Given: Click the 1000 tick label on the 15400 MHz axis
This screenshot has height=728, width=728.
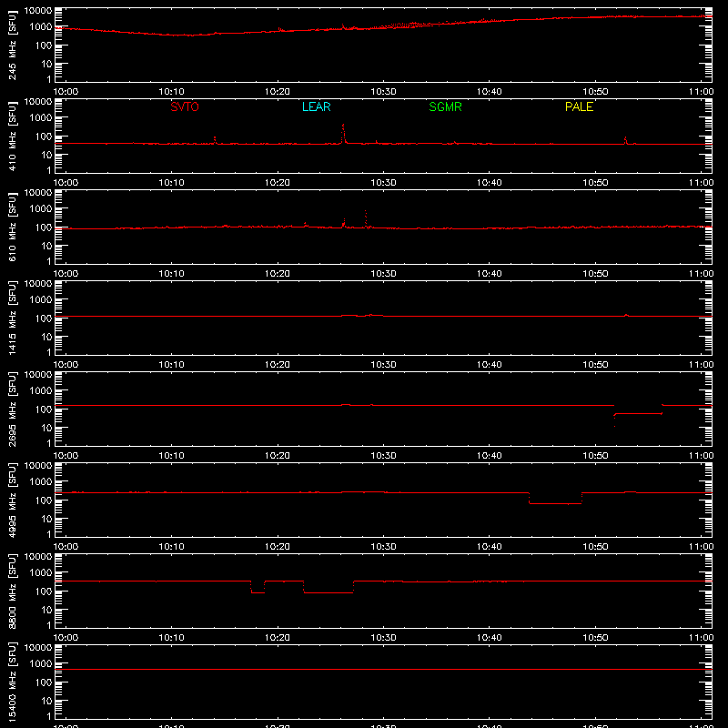Looking at the screenshot, I should pyautogui.click(x=41, y=664).
